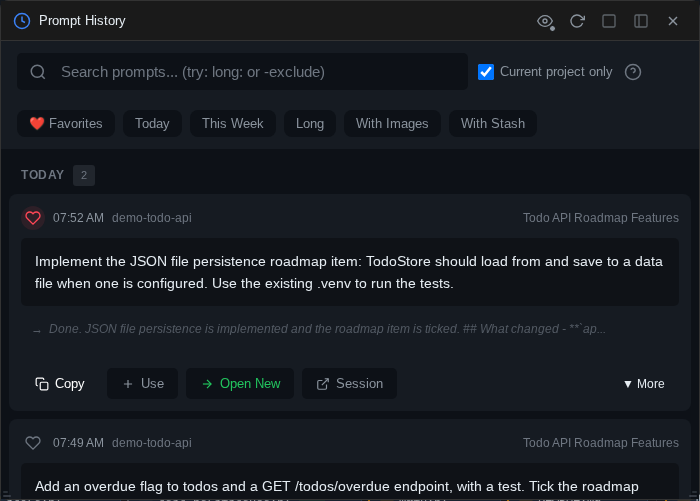Select the With Stash filter chip
The width and height of the screenshot is (700, 501).
point(493,123)
